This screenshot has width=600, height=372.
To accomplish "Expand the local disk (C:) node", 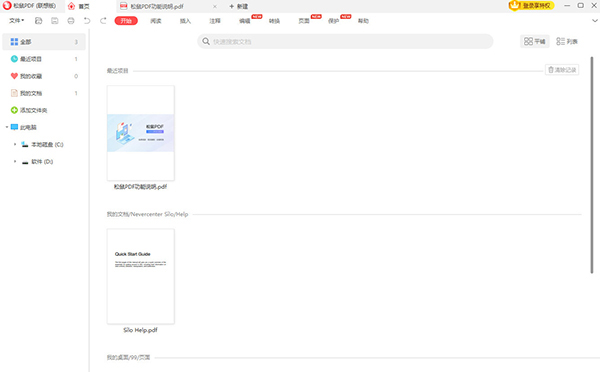I will [15, 144].
